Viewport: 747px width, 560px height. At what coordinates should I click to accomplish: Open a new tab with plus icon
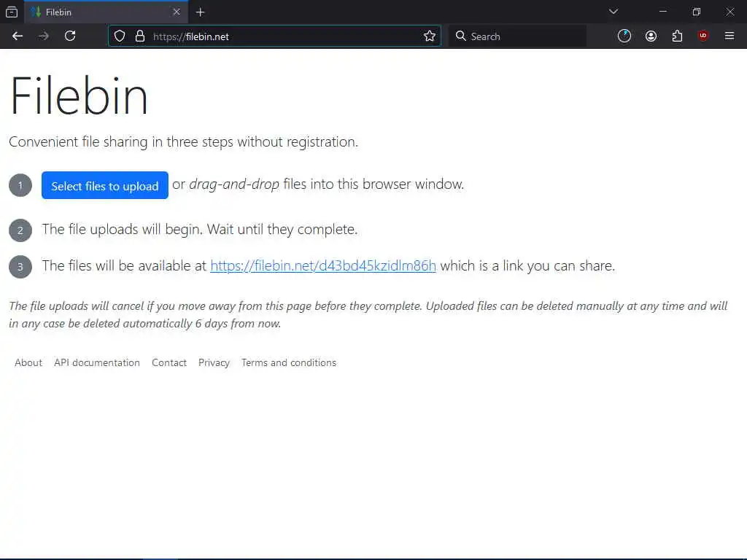(x=200, y=12)
